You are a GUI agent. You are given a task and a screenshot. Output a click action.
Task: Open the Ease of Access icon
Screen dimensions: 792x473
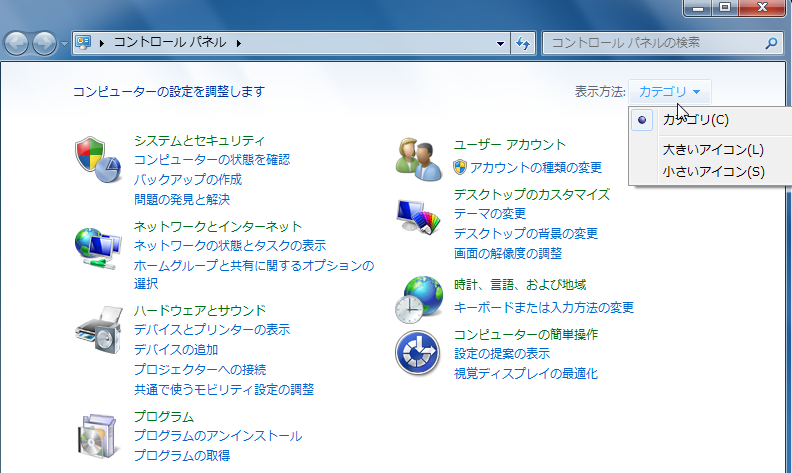coord(418,353)
